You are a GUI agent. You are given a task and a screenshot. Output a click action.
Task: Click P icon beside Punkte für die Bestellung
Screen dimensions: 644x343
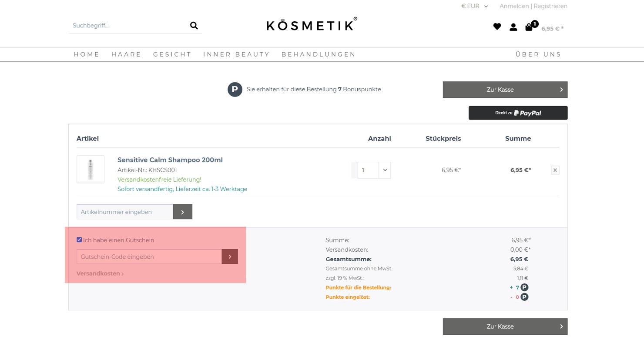[x=524, y=287]
